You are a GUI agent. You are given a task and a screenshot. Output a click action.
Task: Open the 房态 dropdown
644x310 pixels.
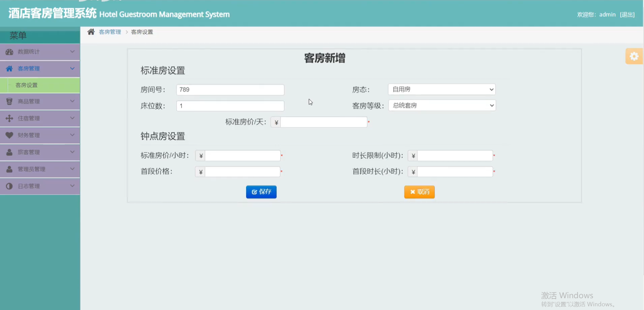(442, 89)
